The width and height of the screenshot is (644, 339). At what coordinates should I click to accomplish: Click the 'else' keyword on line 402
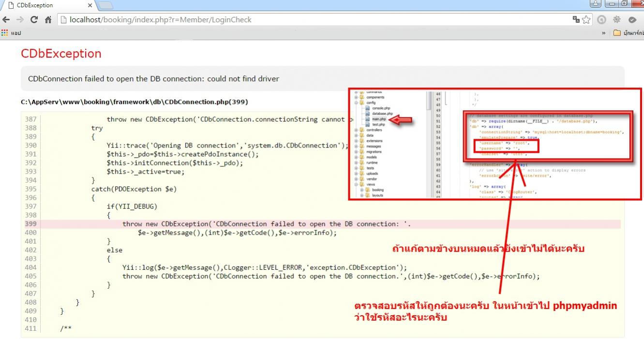[x=115, y=250]
